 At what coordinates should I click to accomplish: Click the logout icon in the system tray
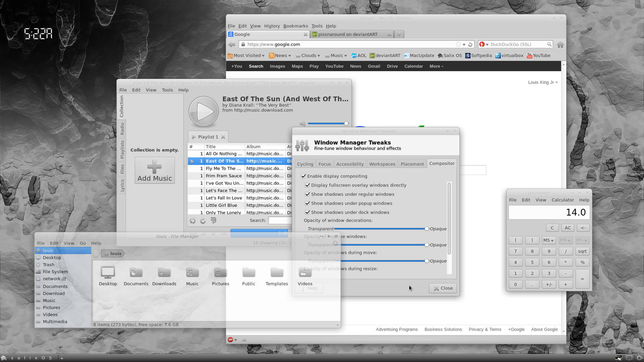[639, 358]
